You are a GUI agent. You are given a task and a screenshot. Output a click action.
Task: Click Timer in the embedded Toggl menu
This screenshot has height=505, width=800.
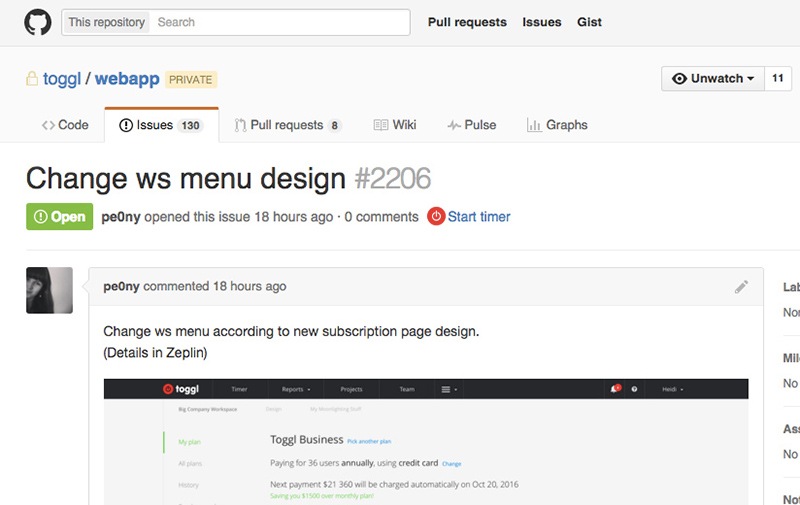pyautogui.click(x=239, y=389)
